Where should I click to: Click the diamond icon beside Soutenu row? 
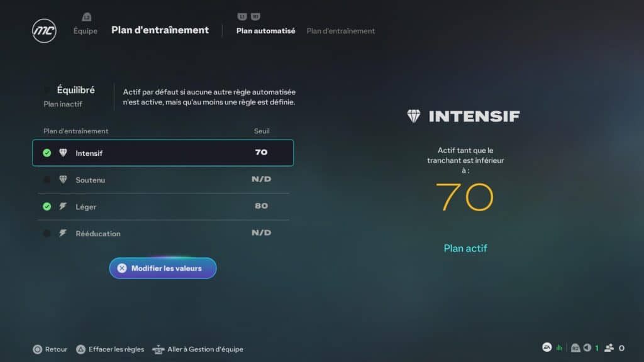click(63, 180)
